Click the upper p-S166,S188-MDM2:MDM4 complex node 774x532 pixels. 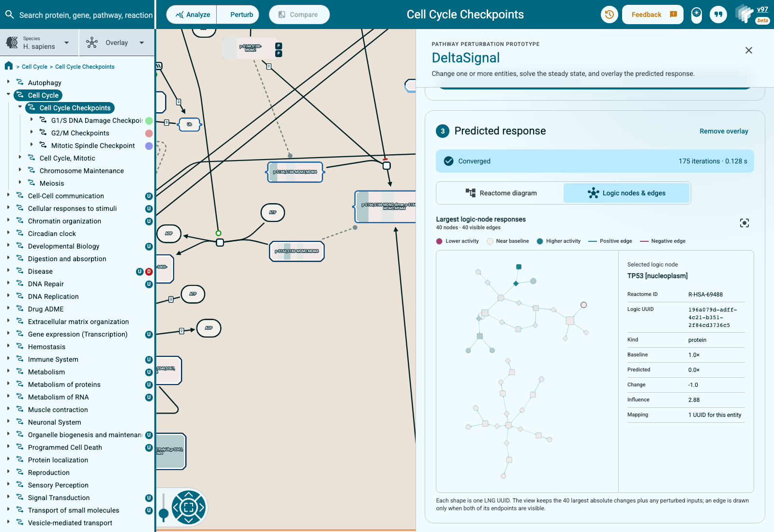coord(295,172)
